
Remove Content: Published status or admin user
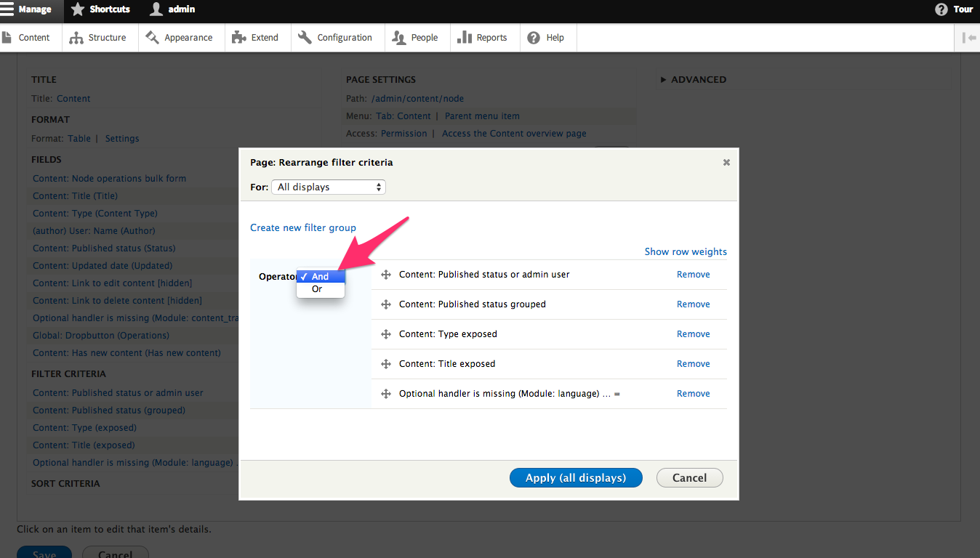pos(694,275)
